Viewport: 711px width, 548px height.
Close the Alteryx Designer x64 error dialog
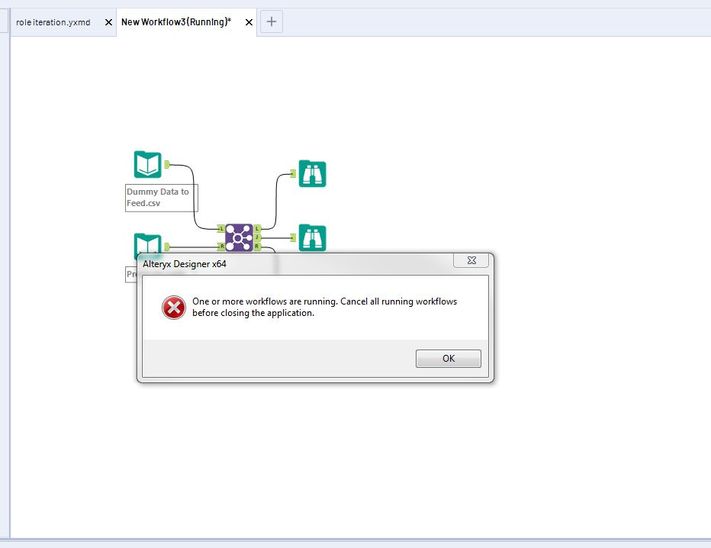471,260
